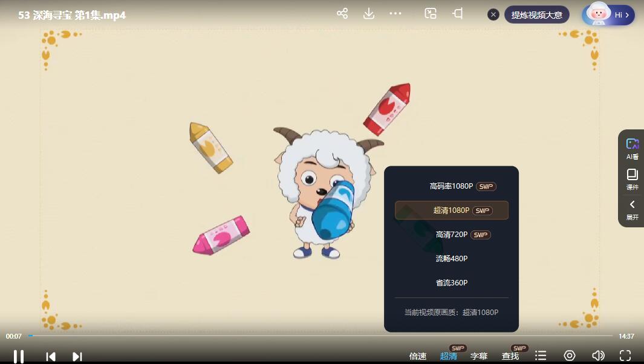Open player settings ring icon
644x364 pixels.
click(569, 356)
